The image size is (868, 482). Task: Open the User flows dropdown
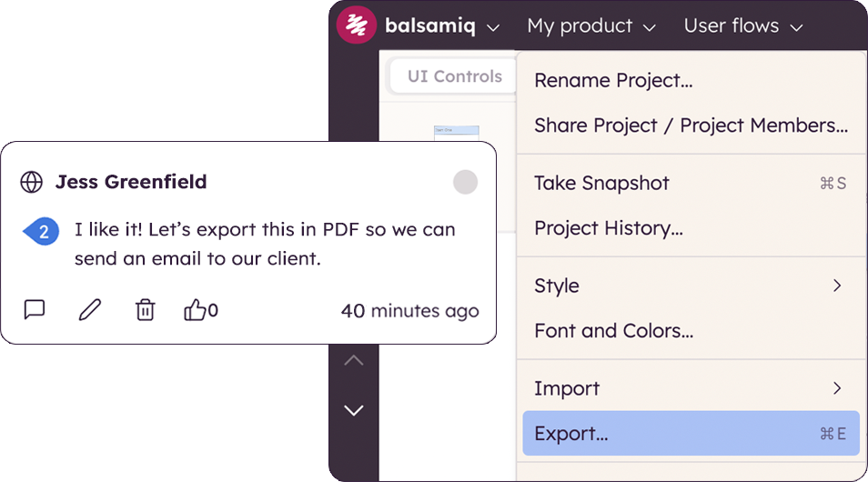coord(743,26)
